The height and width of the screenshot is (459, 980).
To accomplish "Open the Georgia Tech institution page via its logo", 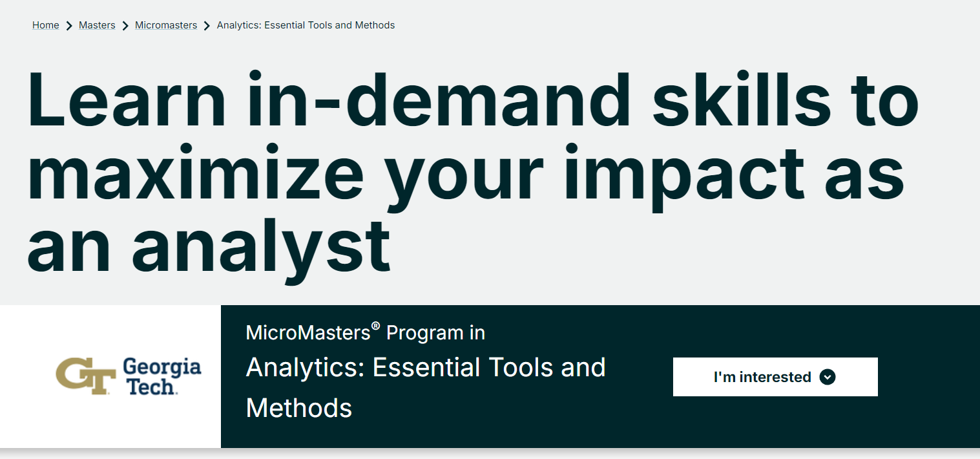I will (128, 376).
